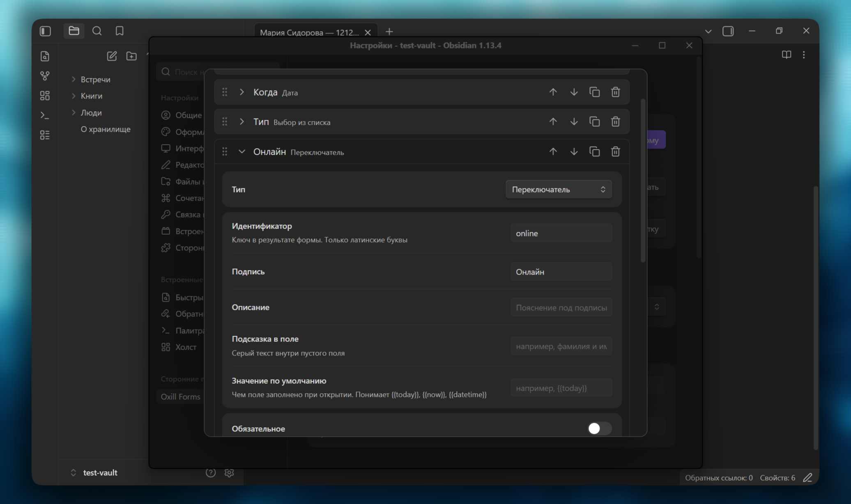Open Oxill Forms plugin settings

tap(180, 396)
